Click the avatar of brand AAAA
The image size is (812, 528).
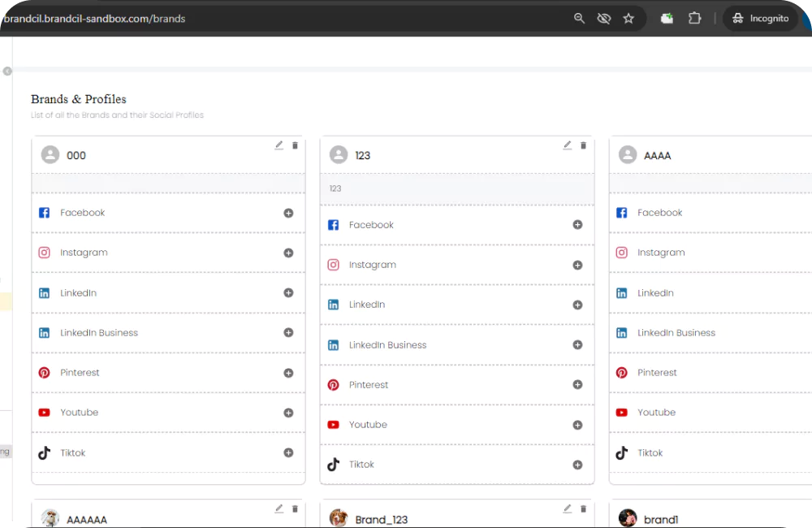[628, 155]
